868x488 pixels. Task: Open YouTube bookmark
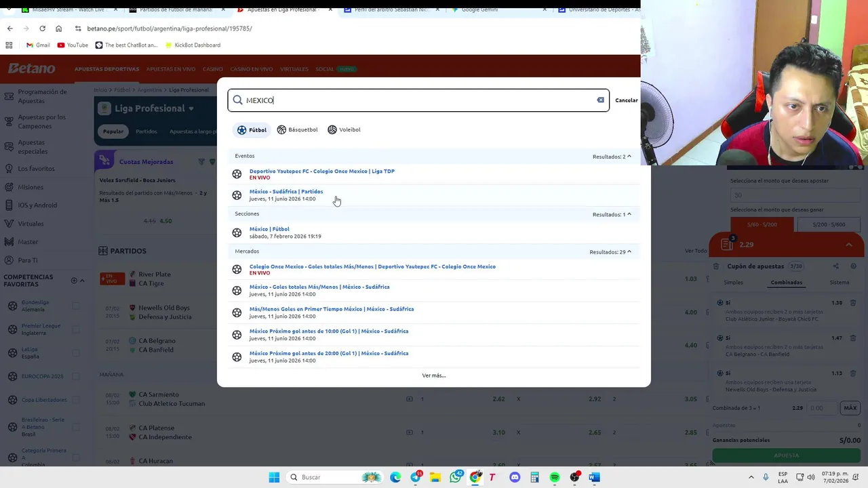[x=73, y=45]
